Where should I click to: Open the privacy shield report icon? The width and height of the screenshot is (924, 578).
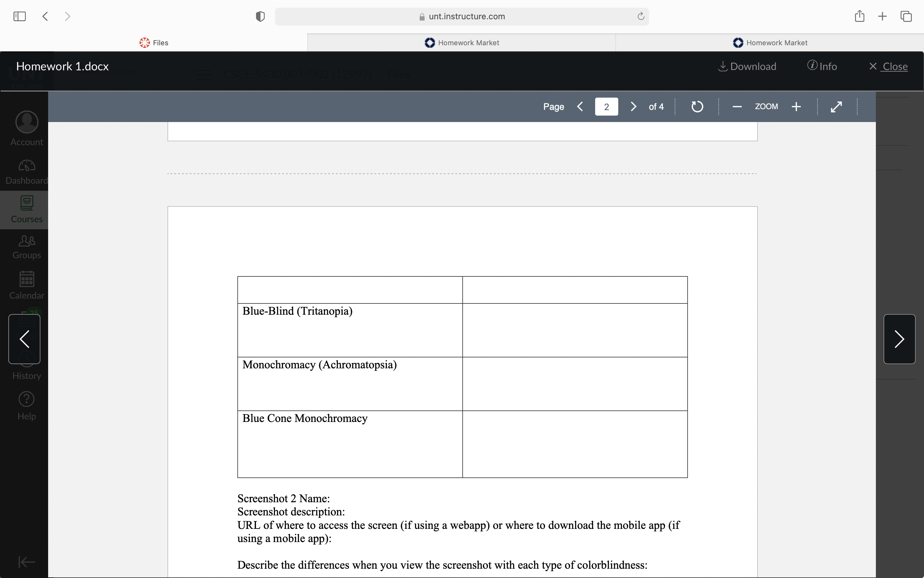click(260, 16)
